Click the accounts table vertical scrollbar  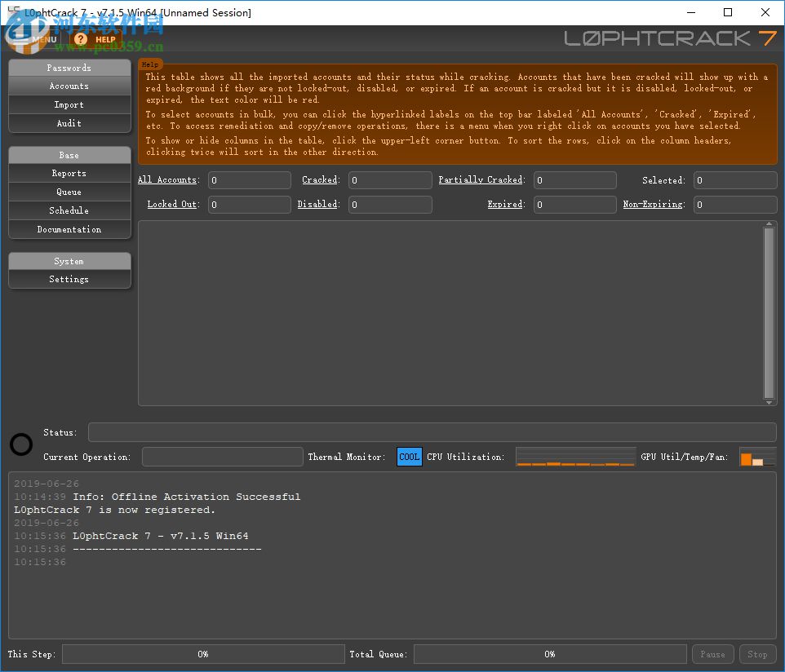(x=769, y=312)
